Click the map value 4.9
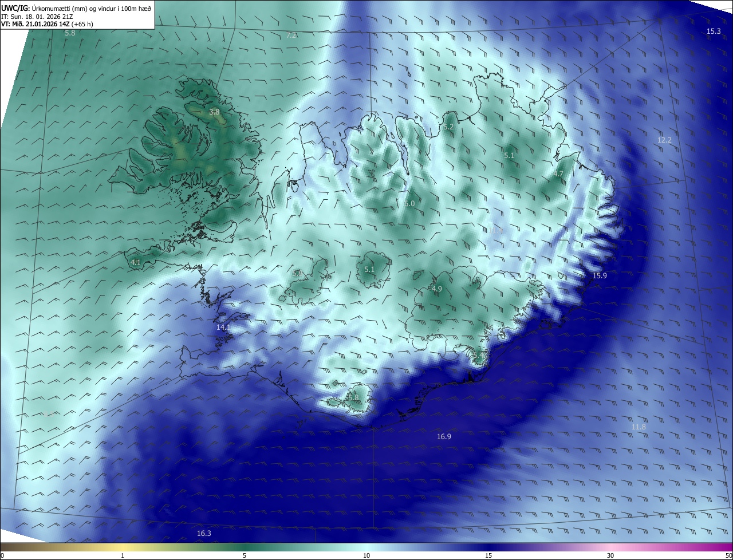733x560 pixels. [x=437, y=289]
